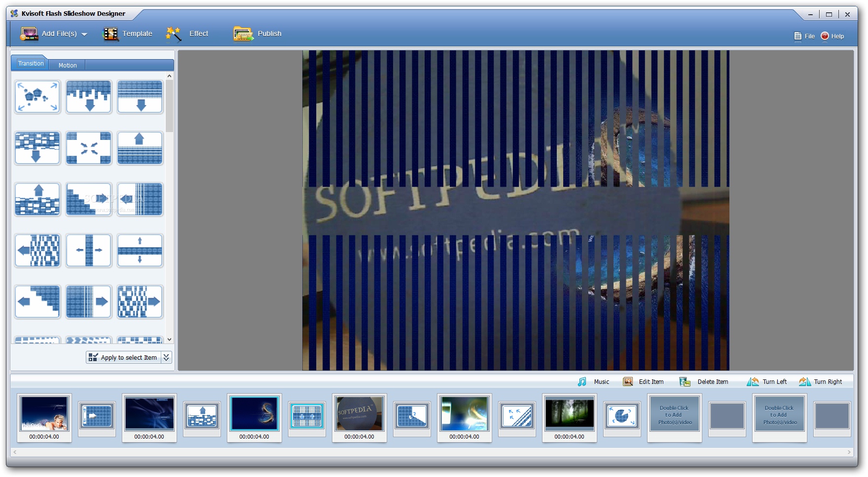Select the blocks dissolve down transition
Viewport: 868px width, 477px height.
(x=37, y=148)
